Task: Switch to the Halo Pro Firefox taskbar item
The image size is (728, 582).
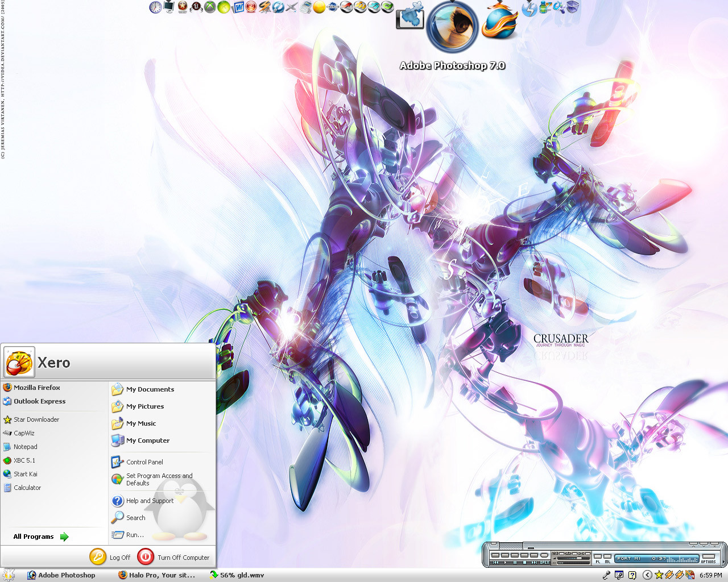Action: (157, 575)
